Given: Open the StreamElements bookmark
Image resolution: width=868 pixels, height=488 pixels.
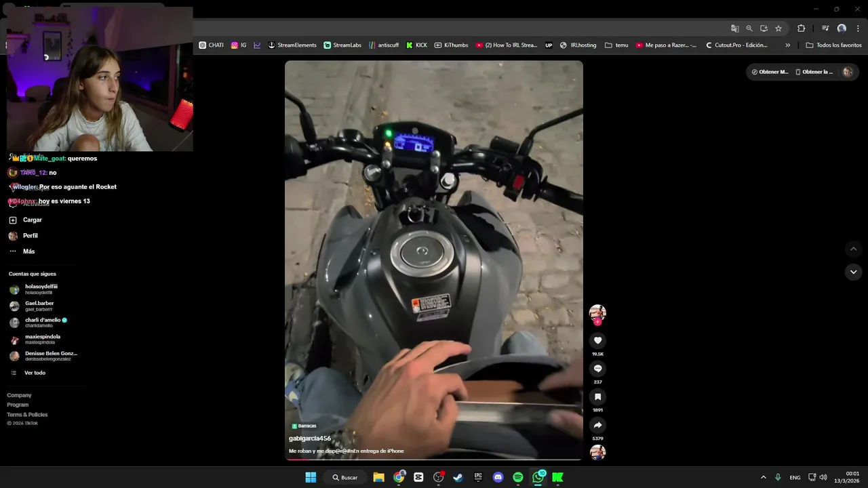Looking at the screenshot, I should click(292, 45).
